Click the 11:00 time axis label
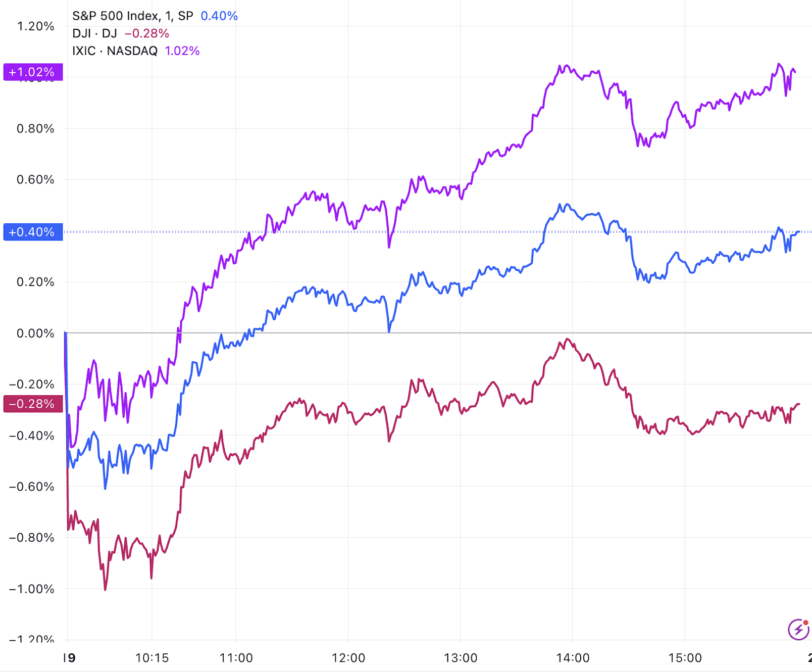 236,658
